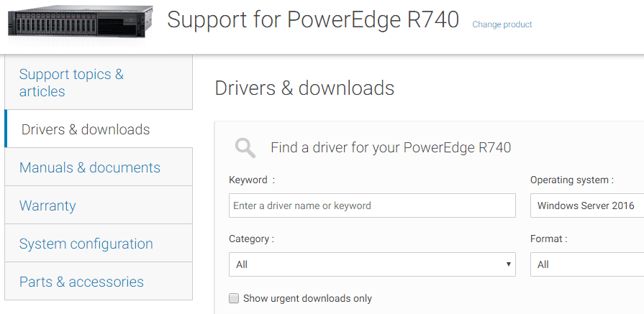The width and height of the screenshot is (644, 314).
Task: Focus the driver name or keyword field
Action: pos(372,206)
